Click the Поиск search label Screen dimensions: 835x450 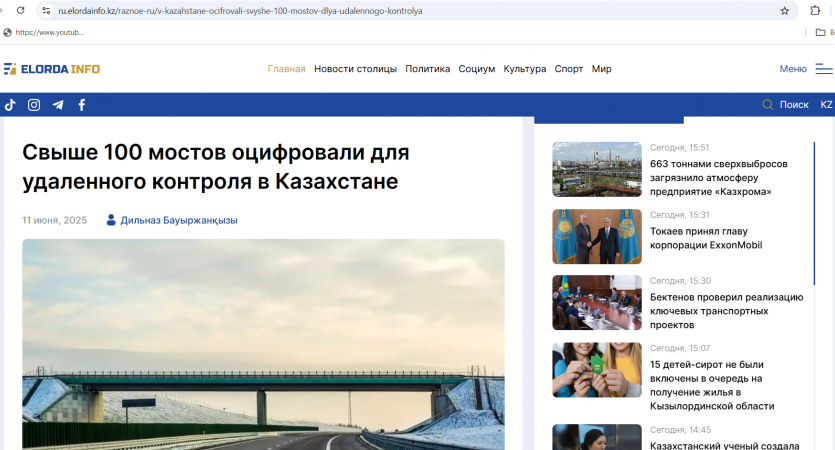(794, 105)
